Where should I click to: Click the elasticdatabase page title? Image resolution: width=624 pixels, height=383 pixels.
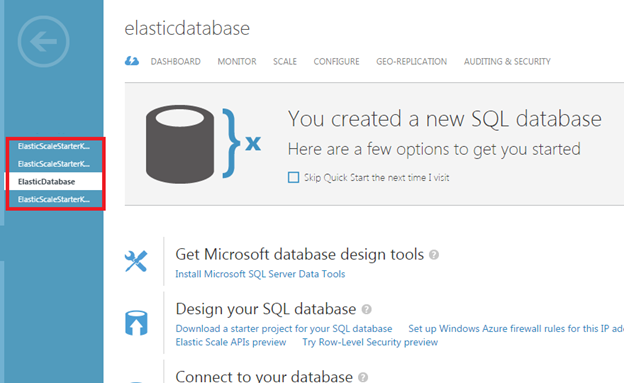187,29
